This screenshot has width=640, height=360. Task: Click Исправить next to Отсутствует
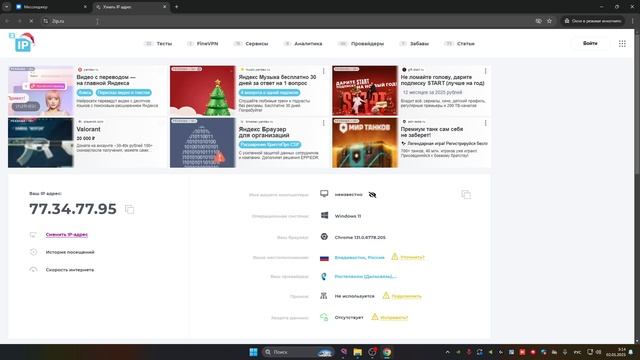pos(394,318)
